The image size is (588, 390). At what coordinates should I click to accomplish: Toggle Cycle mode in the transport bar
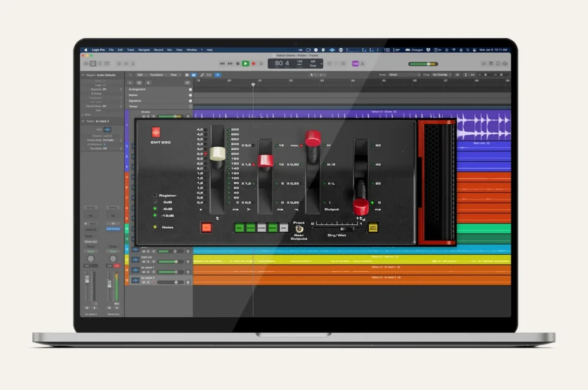pyautogui.click(x=261, y=64)
